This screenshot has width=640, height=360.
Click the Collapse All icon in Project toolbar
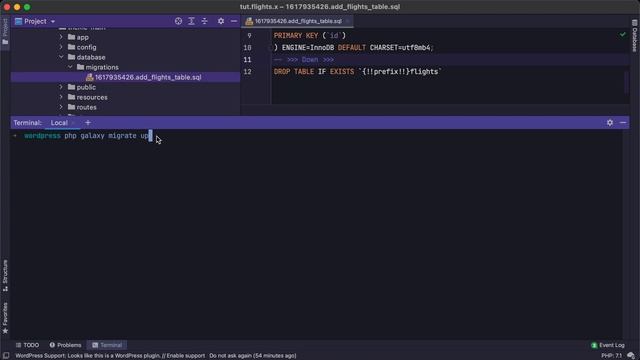point(204,21)
